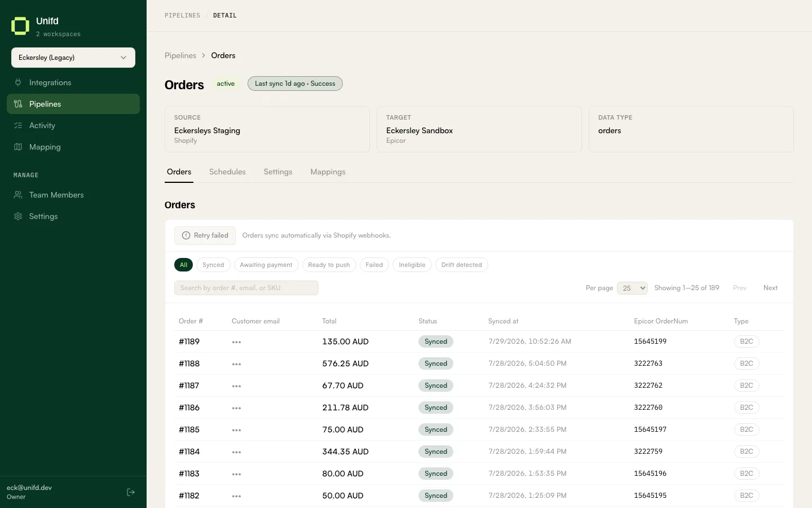Filter orders by Ineligible

(x=412, y=265)
